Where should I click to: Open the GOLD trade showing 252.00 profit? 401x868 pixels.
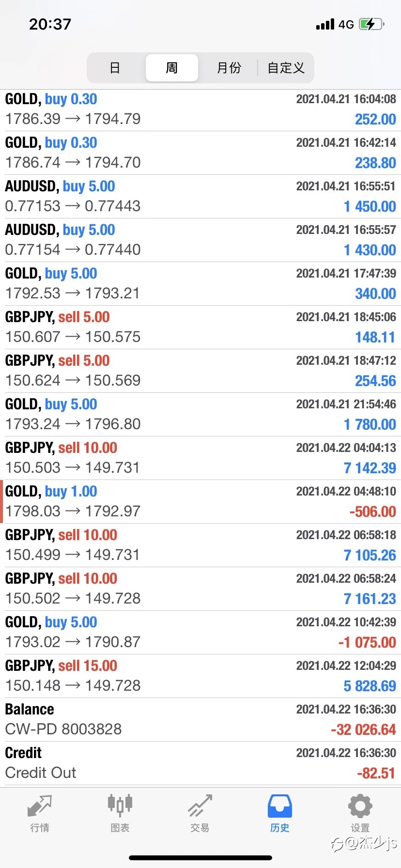click(x=200, y=109)
